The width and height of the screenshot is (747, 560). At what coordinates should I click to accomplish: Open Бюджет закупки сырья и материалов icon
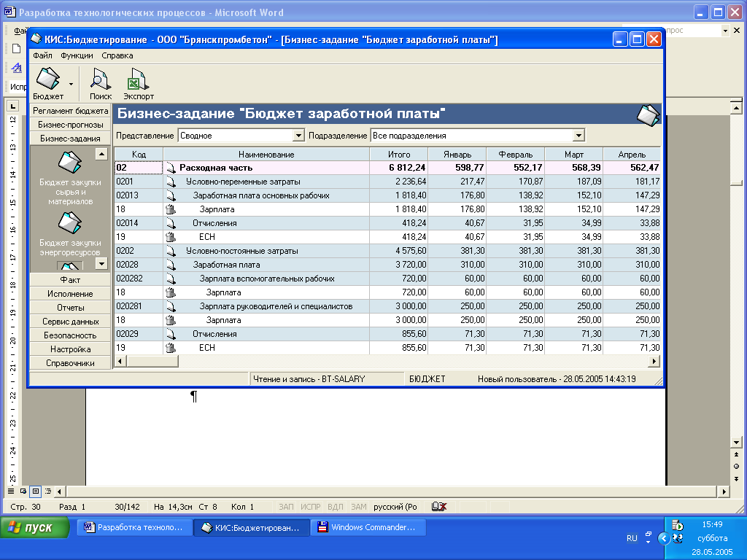point(71,162)
